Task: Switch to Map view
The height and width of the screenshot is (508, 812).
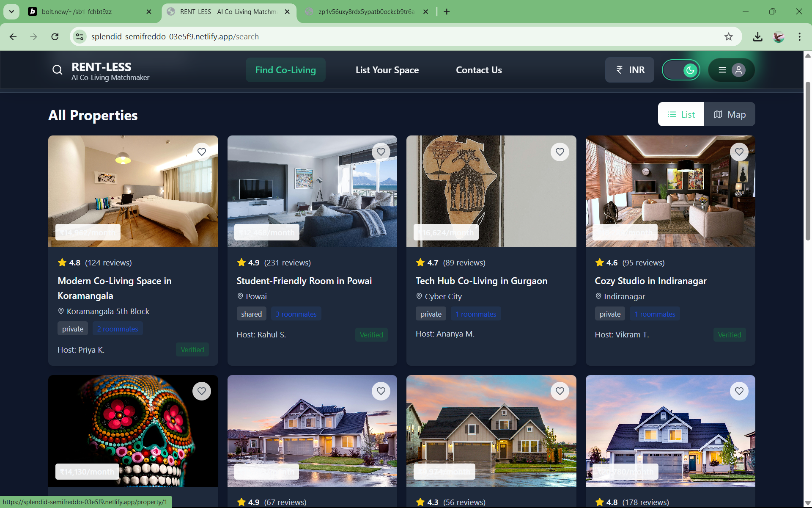Action: (730, 114)
